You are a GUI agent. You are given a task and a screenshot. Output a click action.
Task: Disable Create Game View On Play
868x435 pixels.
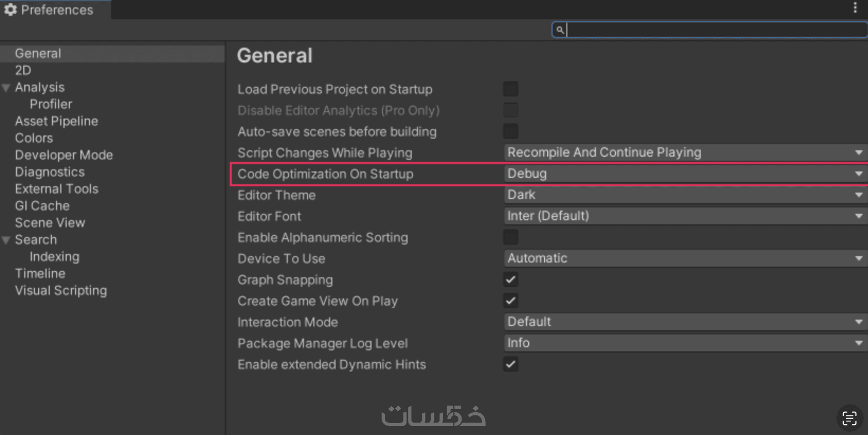(x=511, y=301)
